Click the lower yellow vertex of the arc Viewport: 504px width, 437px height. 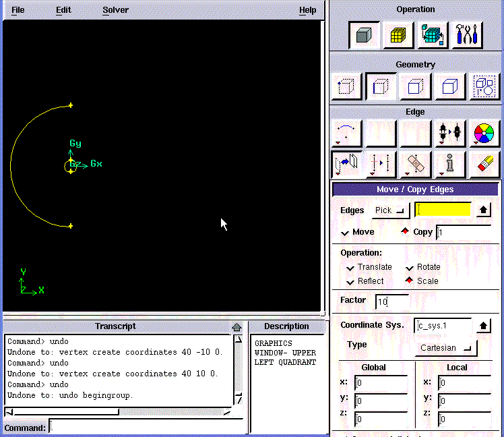[71, 226]
